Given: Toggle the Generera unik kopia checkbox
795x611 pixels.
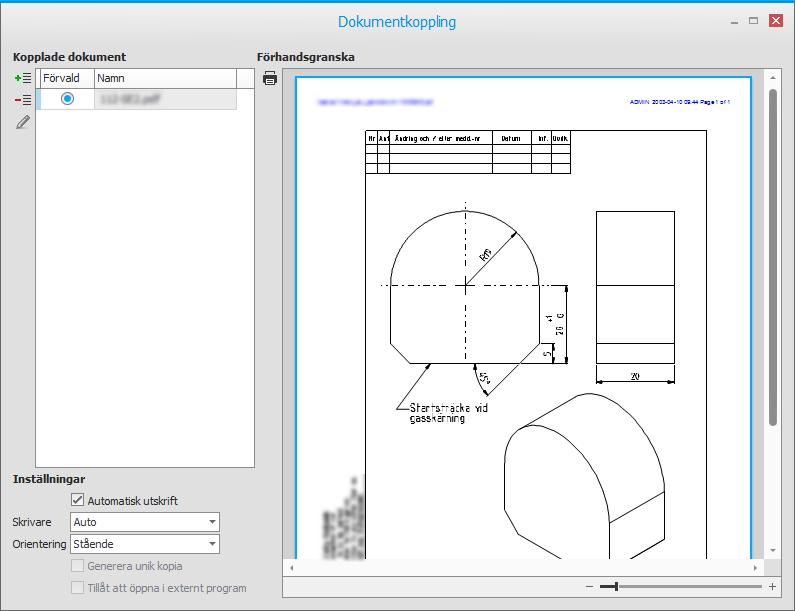Looking at the screenshot, I should tap(78, 565).
